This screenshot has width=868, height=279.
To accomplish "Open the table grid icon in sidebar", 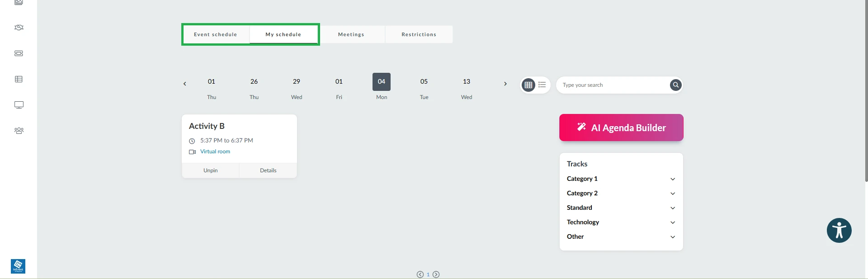I will click(19, 79).
